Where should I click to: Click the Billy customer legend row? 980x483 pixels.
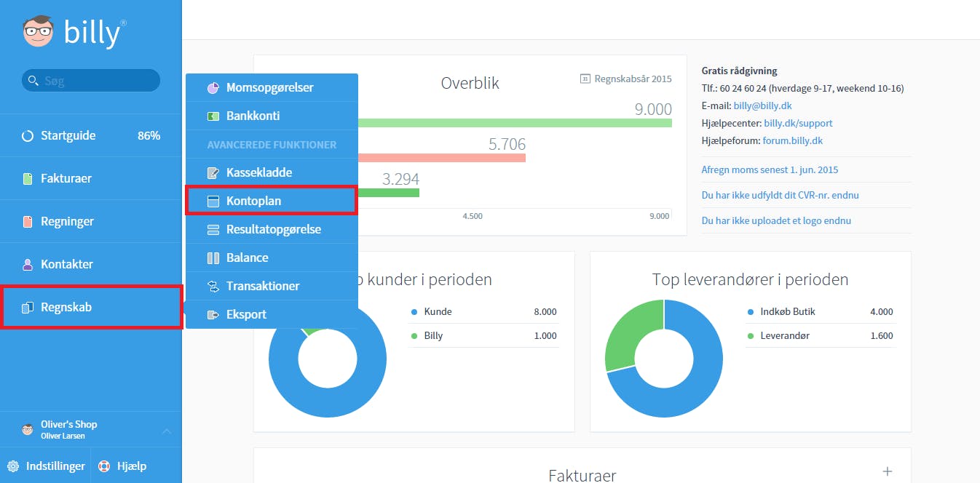tap(484, 336)
